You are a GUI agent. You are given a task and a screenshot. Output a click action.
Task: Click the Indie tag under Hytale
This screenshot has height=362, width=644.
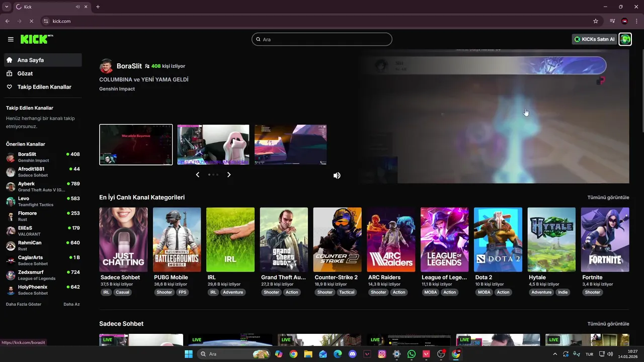tap(563, 292)
